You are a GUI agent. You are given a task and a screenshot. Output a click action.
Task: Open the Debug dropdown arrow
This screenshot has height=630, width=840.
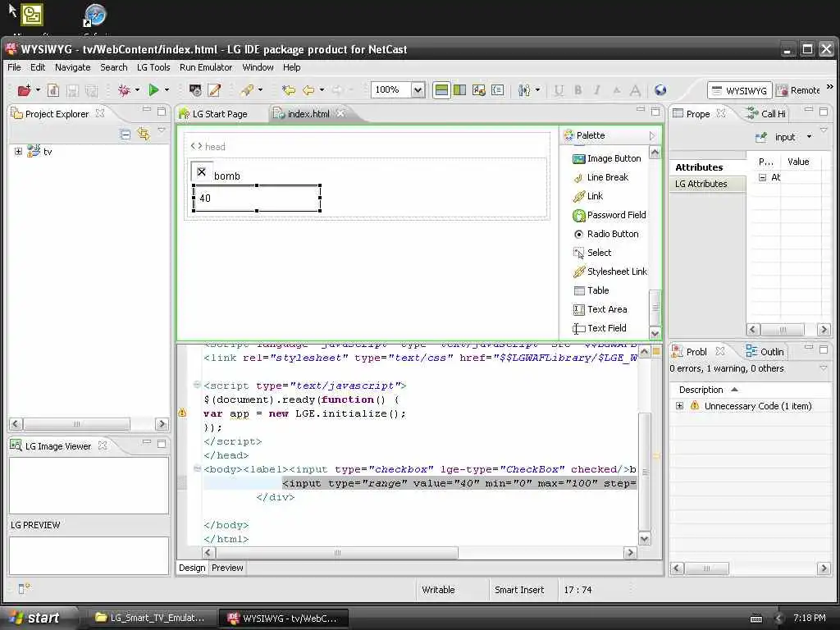[x=137, y=90]
